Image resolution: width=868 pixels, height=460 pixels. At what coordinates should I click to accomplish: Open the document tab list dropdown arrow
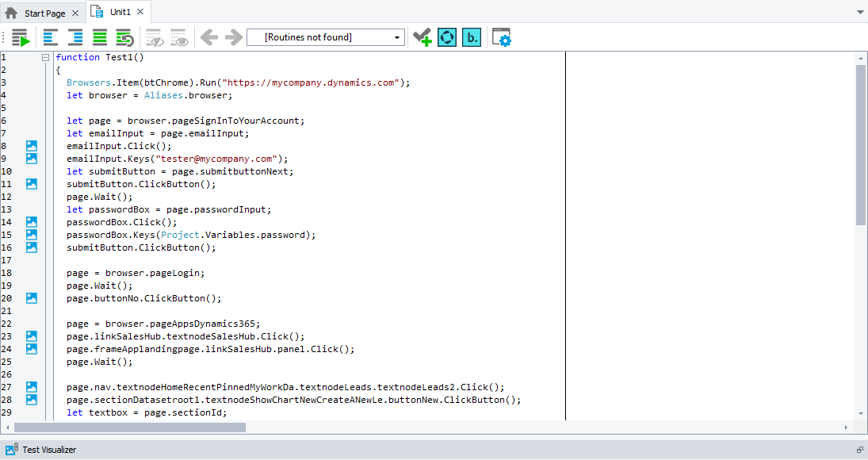(x=859, y=13)
